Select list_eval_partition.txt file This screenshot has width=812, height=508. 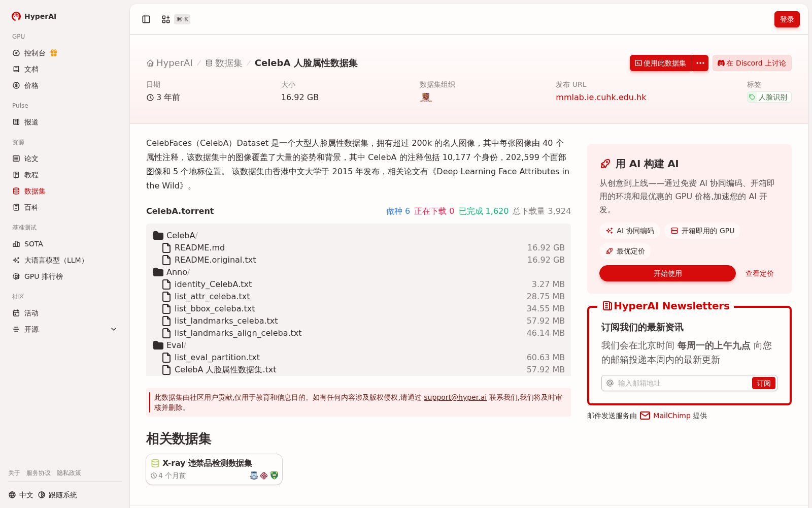[358, 357]
